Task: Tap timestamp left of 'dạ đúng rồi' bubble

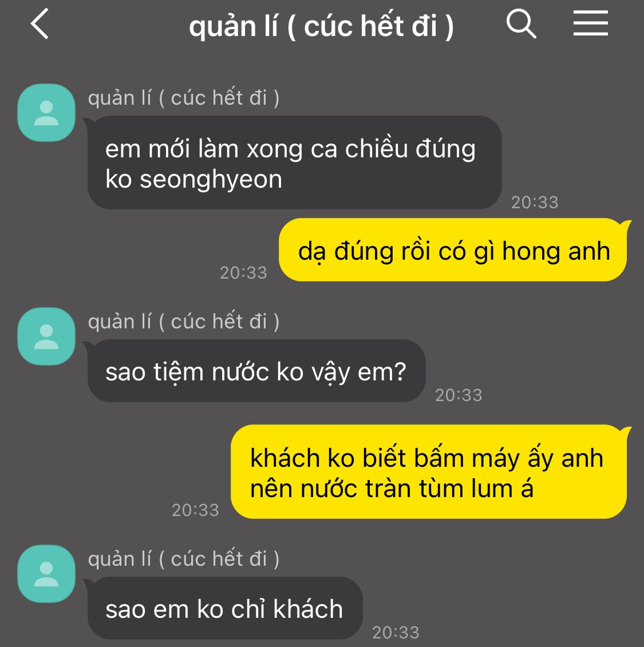Action: coord(243,273)
